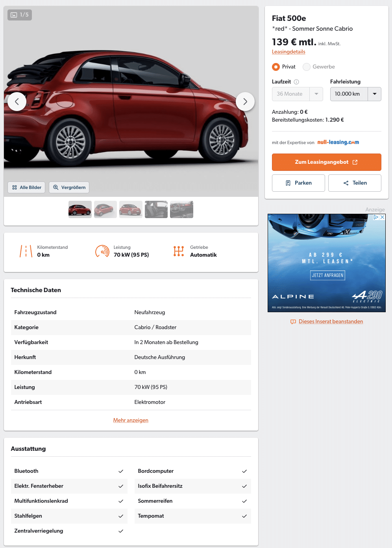Select the Privat radio option
Image resolution: width=392 pixels, height=548 pixels.
(276, 67)
